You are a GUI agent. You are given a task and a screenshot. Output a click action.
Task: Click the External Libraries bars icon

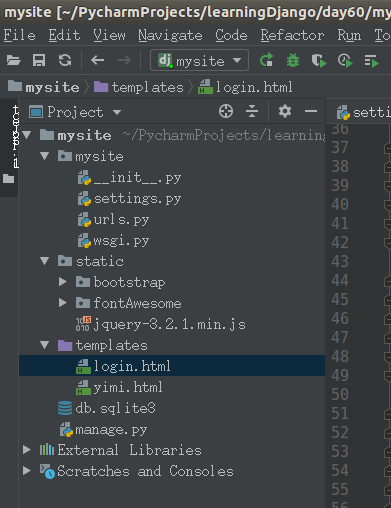tap(47, 450)
